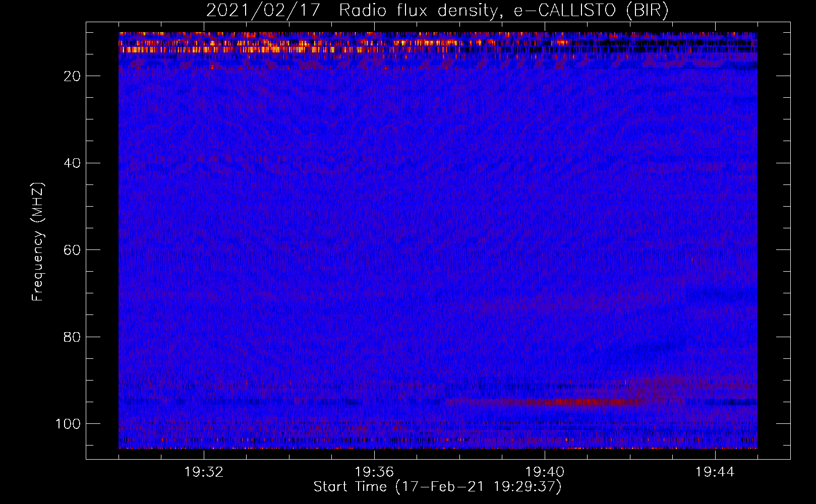Click the 100 frequency tick label
This screenshot has width=816, height=504.
(x=68, y=424)
